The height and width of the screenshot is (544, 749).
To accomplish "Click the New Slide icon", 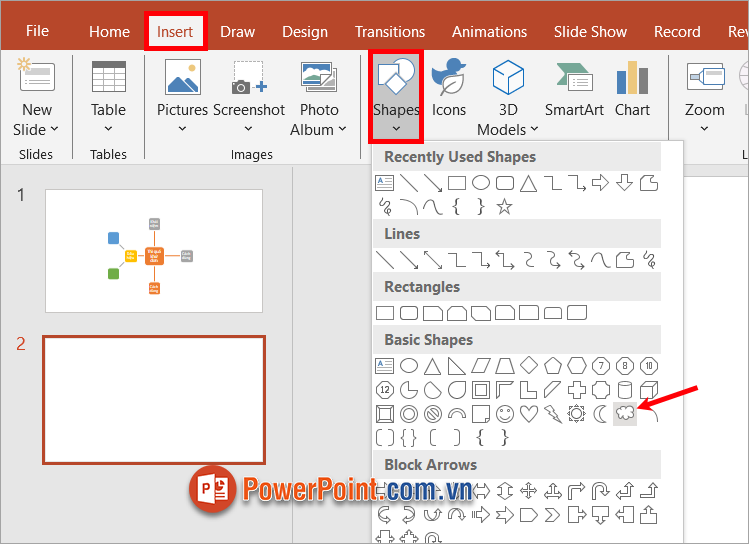I will click(x=36, y=75).
